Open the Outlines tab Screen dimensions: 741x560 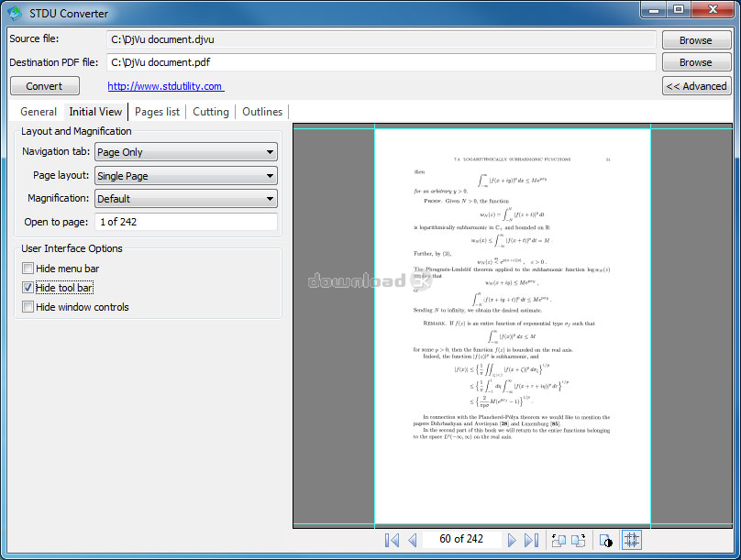(x=262, y=112)
